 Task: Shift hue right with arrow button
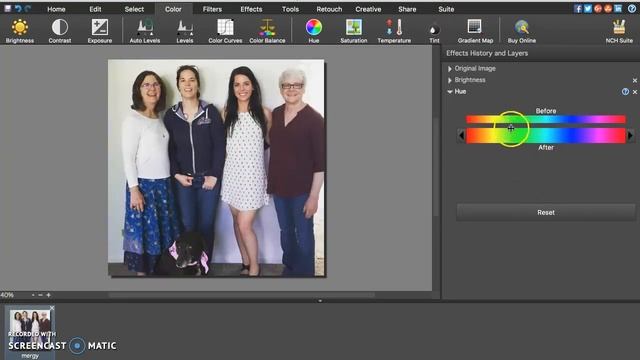coord(630,136)
